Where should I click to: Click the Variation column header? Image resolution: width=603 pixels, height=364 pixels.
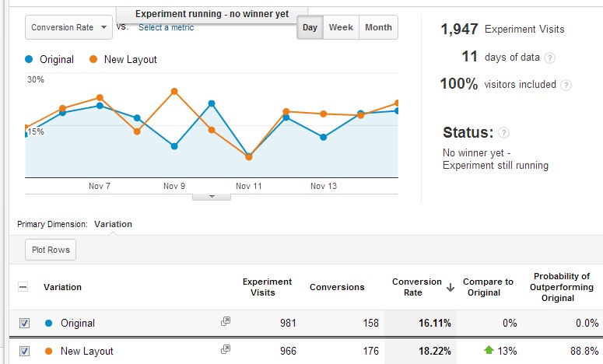click(x=63, y=287)
